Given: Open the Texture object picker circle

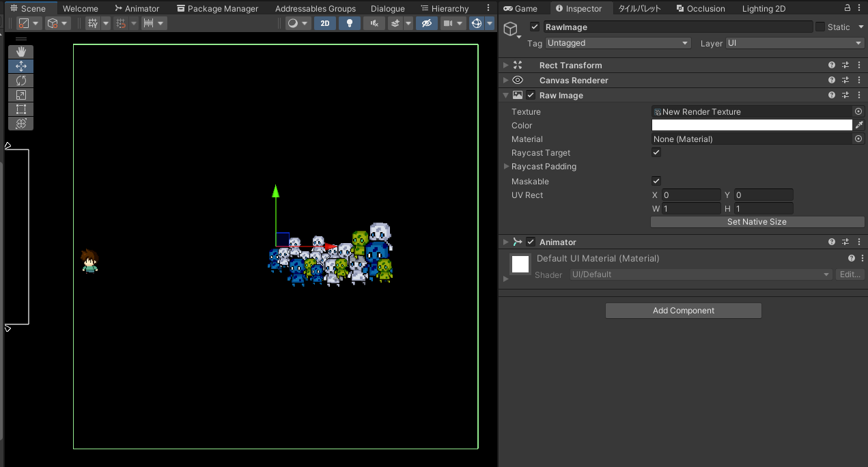Looking at the screenshot, I should point(858,111).
